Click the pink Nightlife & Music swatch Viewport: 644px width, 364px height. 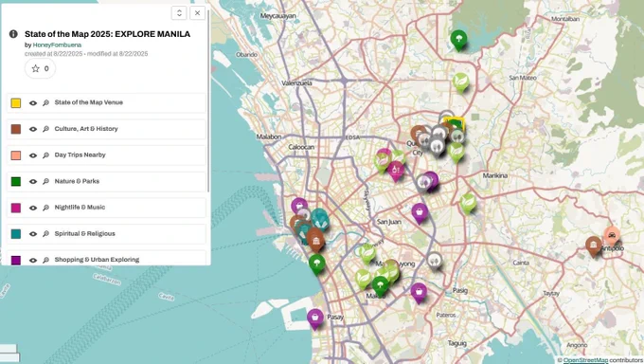coord(16,208)
